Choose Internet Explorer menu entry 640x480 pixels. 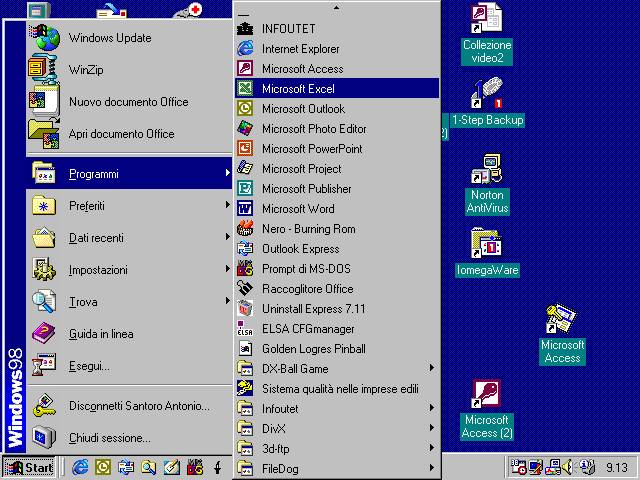tap(337, 49)
